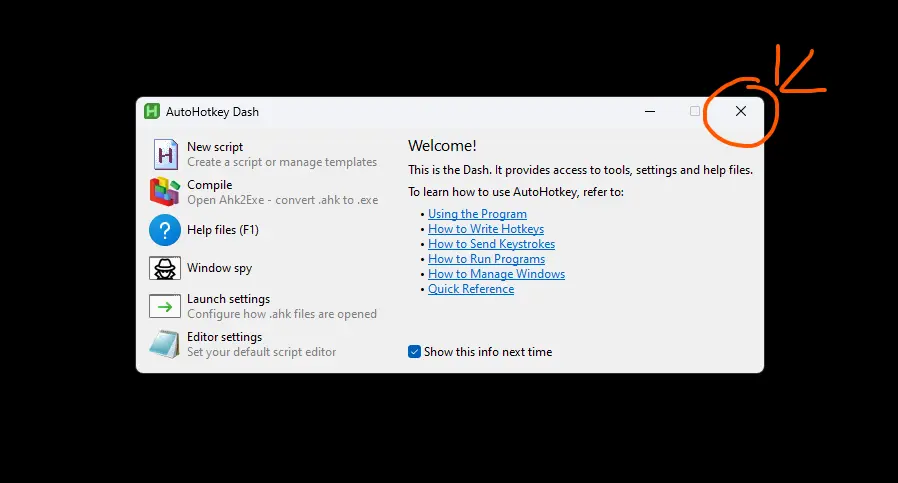Open How to Run Programs link
The height and width of the screenshot is (483, 898).
(x=486, y=259)
